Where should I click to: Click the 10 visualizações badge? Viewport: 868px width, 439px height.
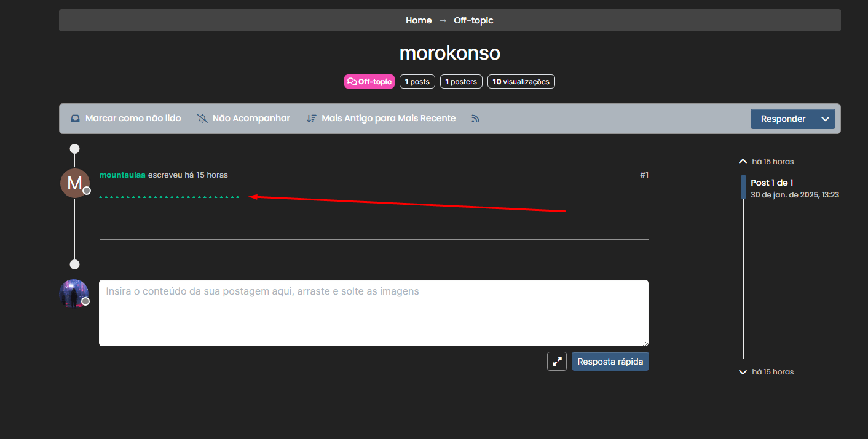[521, 82]
